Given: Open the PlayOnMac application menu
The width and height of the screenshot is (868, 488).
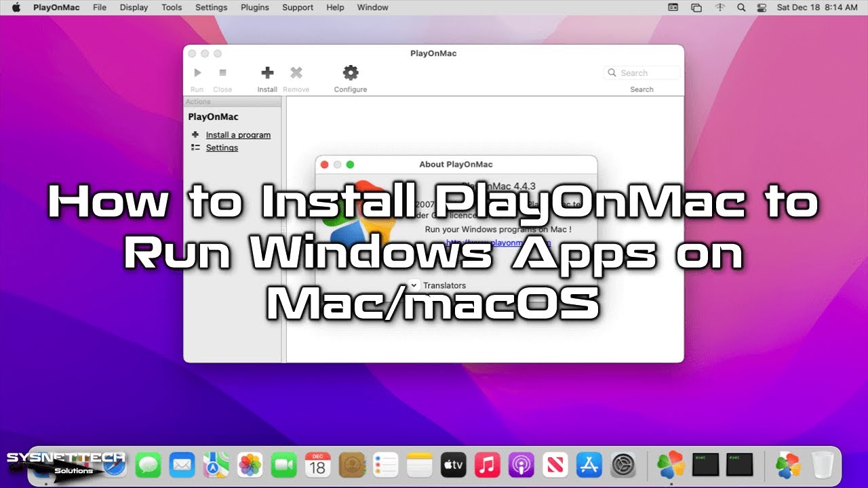Looking at the screenshot, I should (x=55, y=7).
